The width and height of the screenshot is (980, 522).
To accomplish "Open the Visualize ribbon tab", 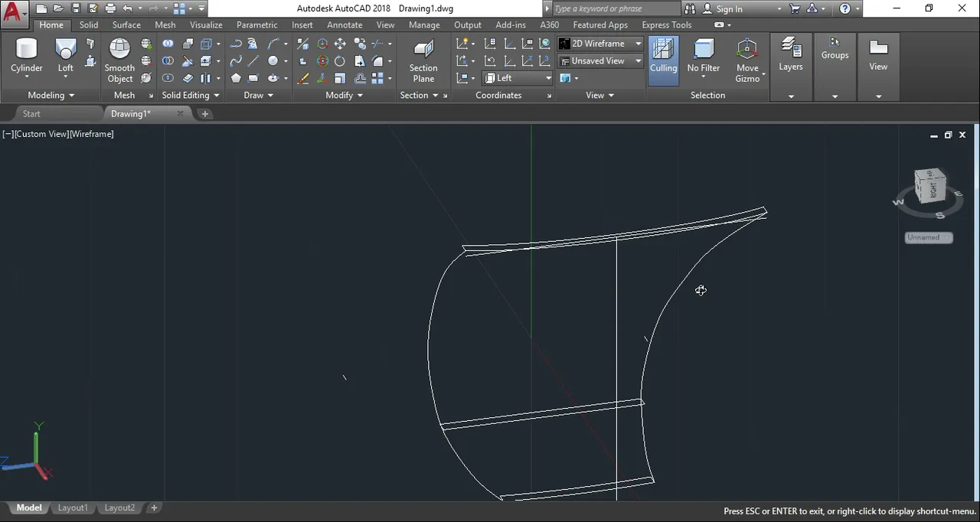I will (x=206, y=25).
